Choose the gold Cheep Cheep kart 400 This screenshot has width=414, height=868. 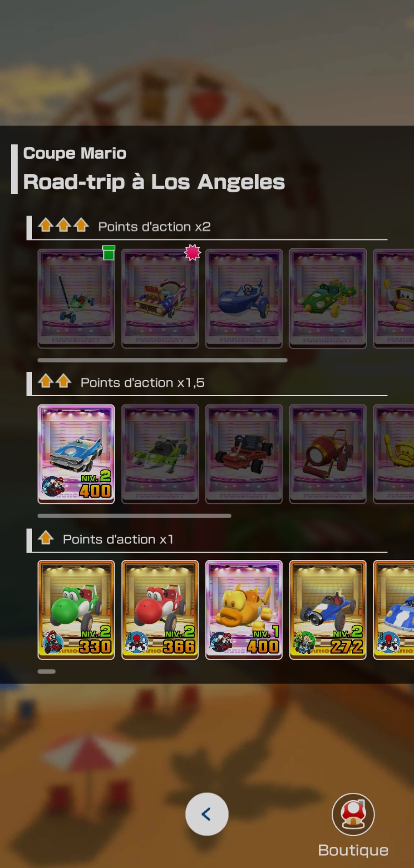pyautogui.click(x=244, y=610)
